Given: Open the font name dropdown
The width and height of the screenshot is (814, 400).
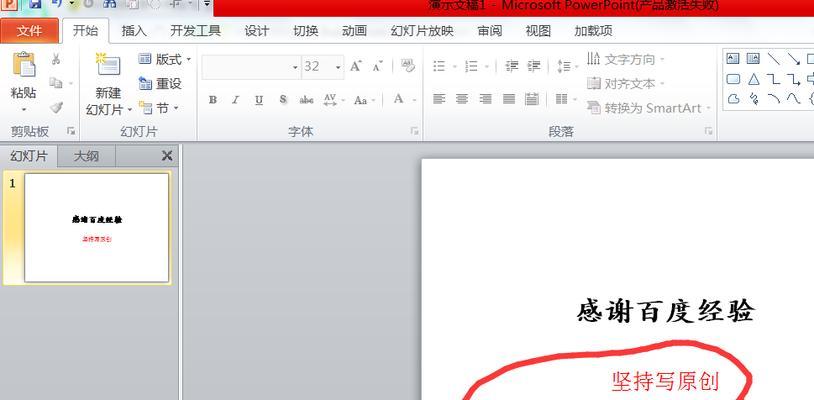Looking at the screenshot, I should tap(295, 67).
